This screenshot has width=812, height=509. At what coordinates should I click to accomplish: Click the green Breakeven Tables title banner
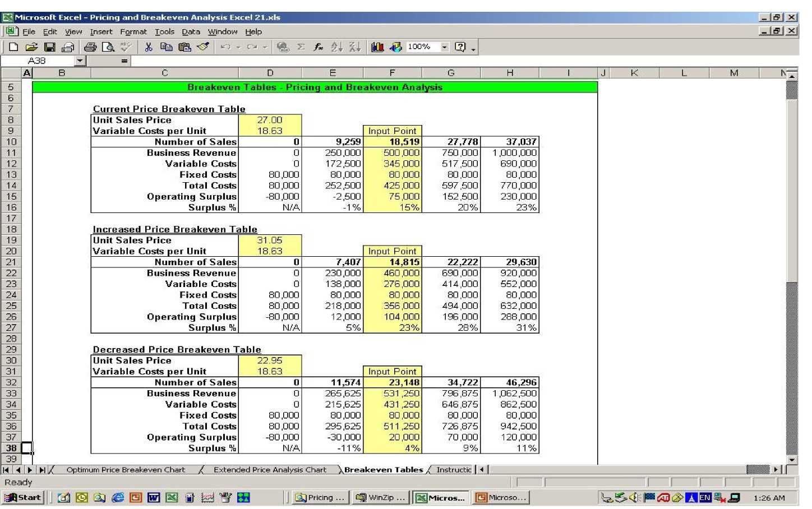pyautogui.click(x=315, y=87)
